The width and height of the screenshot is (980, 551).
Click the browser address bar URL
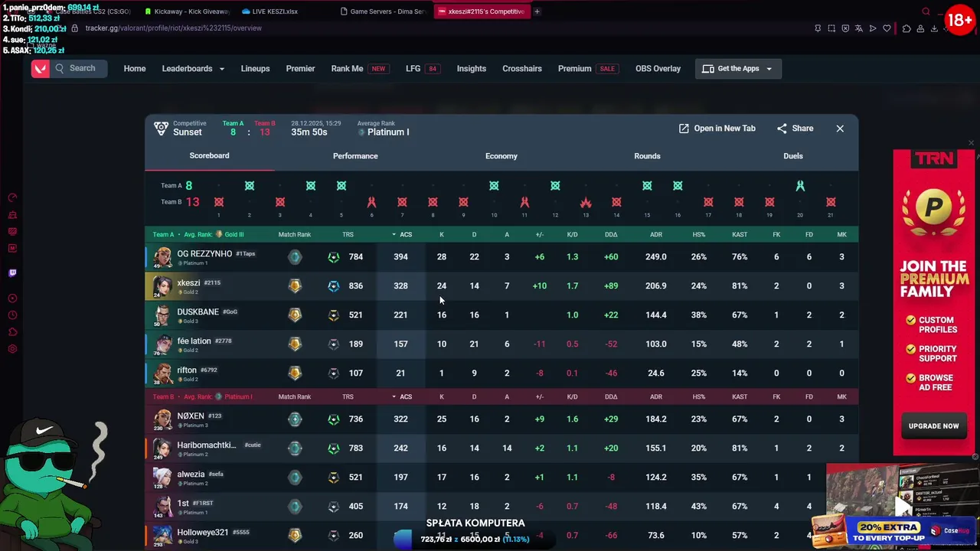pyautogui.click(x=174, y=28)
